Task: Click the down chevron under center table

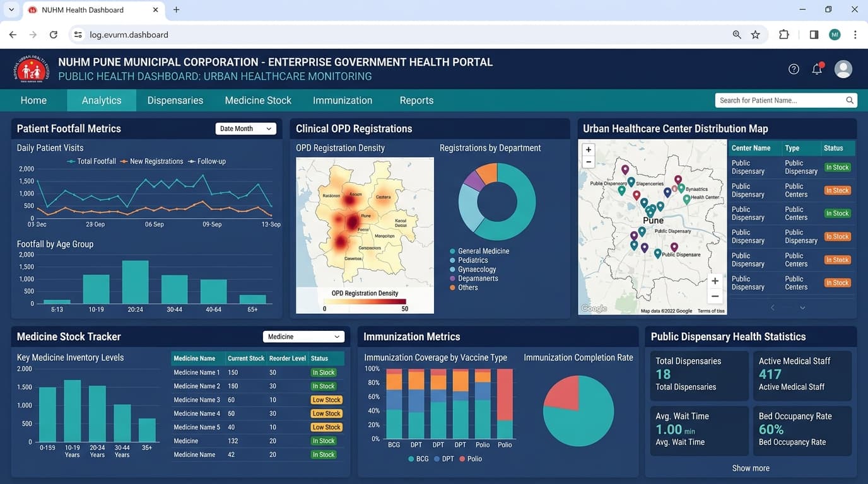Action: tap(802, 308)
